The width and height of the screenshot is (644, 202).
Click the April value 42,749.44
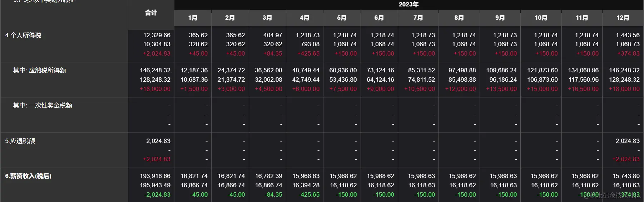click(306, 80)
